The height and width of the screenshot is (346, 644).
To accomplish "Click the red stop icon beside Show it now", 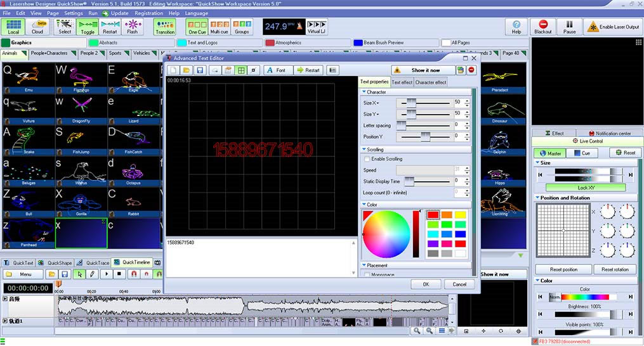I will click(471, 70).
